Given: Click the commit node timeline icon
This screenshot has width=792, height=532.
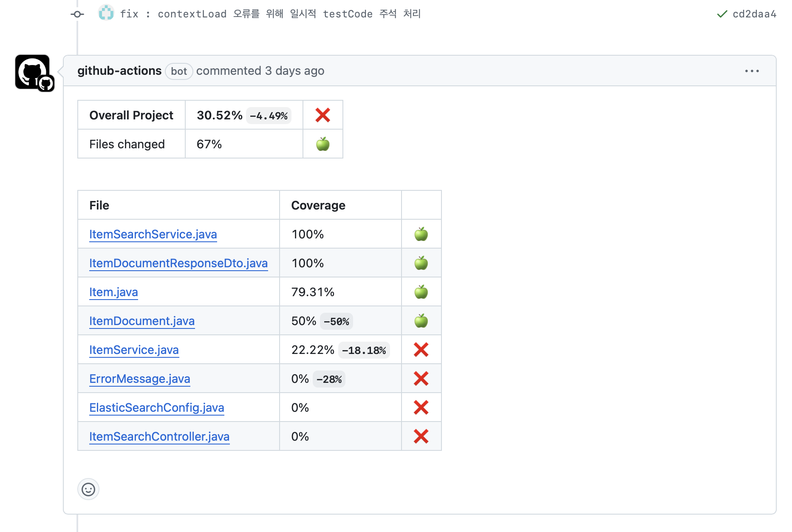Looking at the screenshot, I should [x=77, y=14].
